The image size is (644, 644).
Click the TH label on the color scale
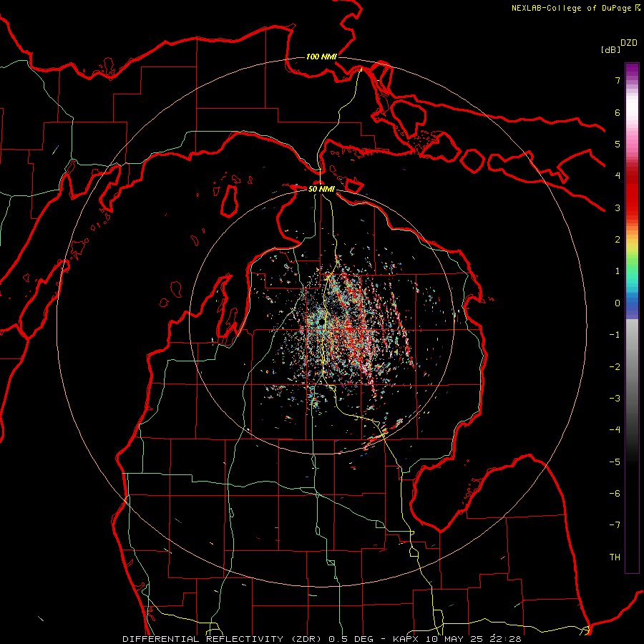615,557
